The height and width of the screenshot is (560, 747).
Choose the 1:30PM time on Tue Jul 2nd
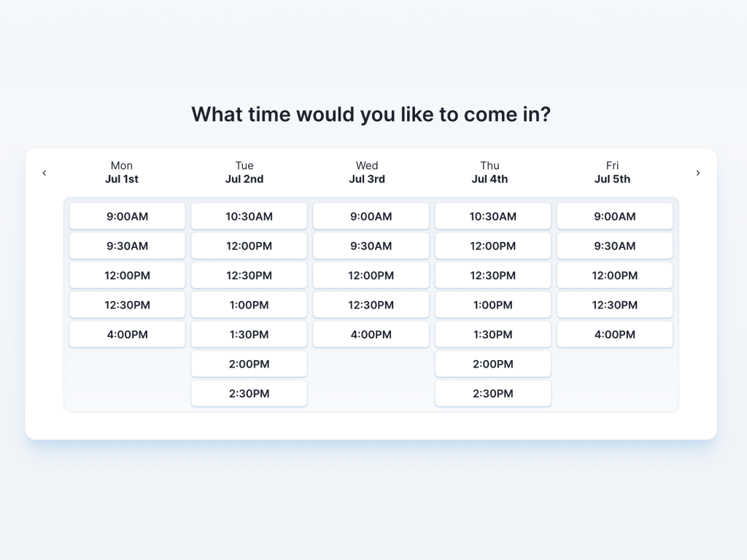pos(249,334)
